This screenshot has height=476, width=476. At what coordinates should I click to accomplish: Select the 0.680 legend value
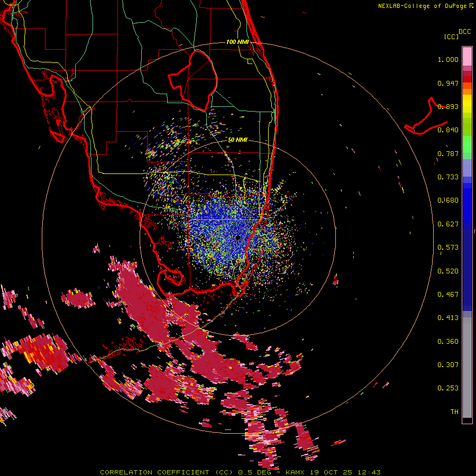click(x=448, y=200)
